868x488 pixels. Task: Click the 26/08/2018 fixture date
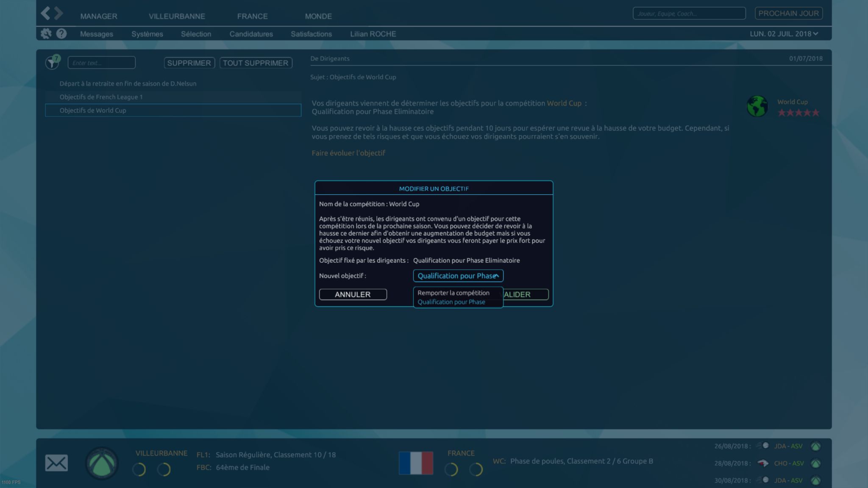(732, 446)
